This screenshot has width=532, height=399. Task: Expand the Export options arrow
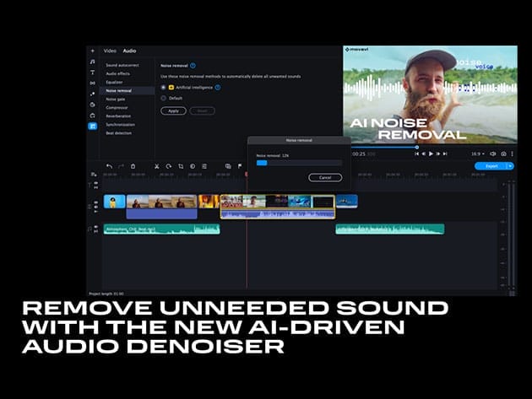[x=511, y=166]
